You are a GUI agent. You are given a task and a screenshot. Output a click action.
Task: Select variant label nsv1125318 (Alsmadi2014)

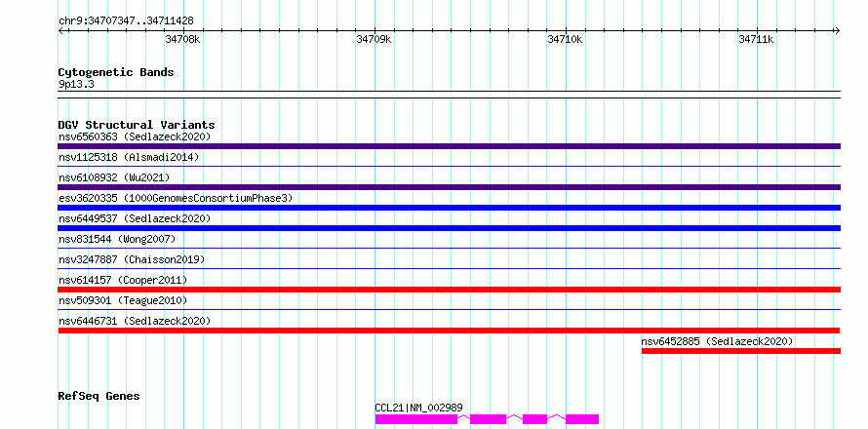click(129, 157)
